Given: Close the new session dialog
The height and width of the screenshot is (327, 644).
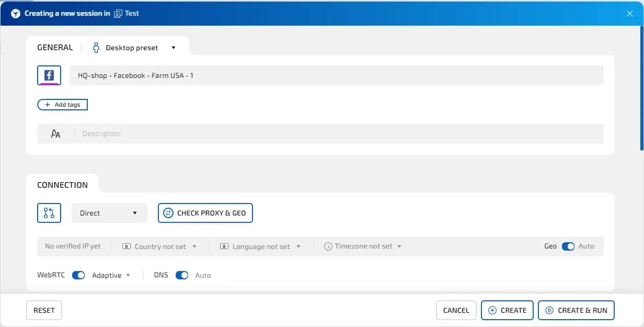Looking at the screenshot, I should click(x=630, y=14).
